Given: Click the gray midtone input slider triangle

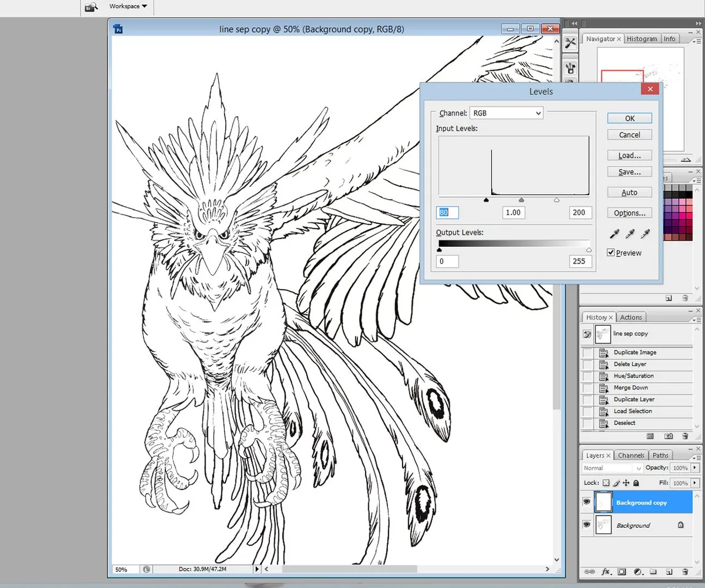Looking at the screenshot, I should point(522,200).
